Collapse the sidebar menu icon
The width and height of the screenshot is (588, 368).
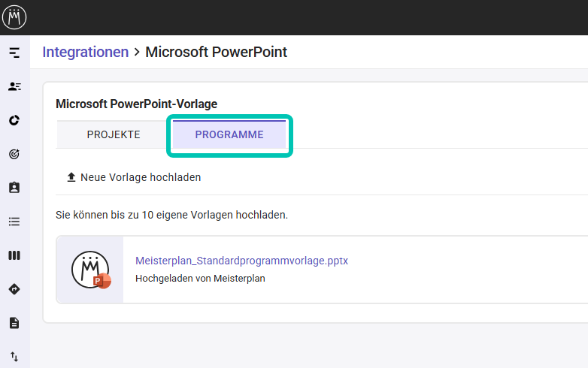coord(14,53)
